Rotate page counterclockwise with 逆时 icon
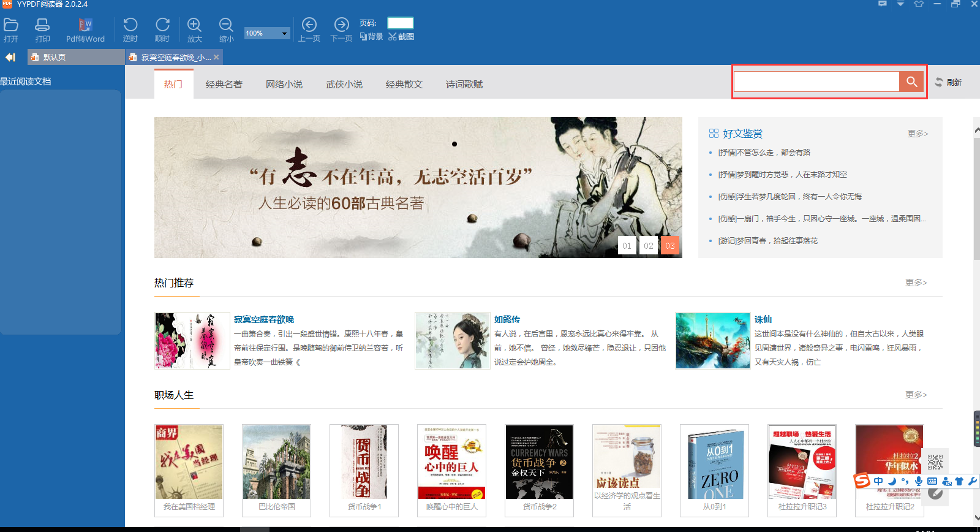This screenshot has height=532, width=980. (130, 25)
